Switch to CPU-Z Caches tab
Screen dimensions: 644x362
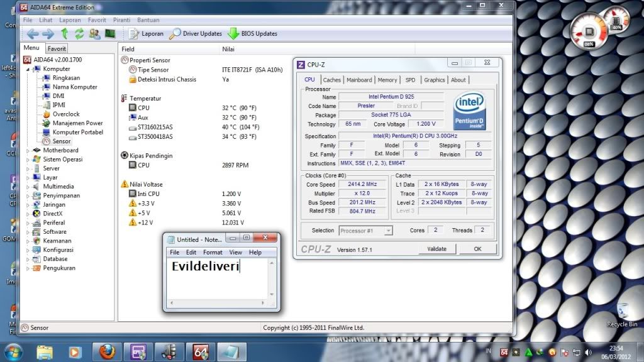tap(332, 80)
